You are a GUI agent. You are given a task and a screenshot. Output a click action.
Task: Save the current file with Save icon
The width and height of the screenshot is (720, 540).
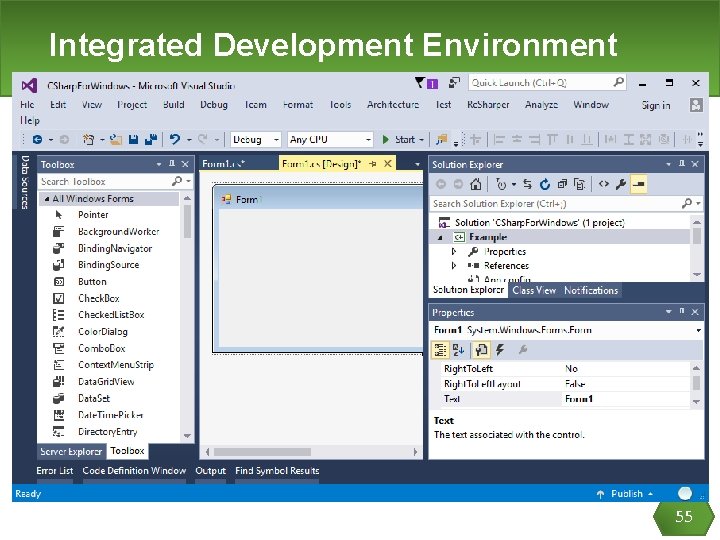coord(134,139)
